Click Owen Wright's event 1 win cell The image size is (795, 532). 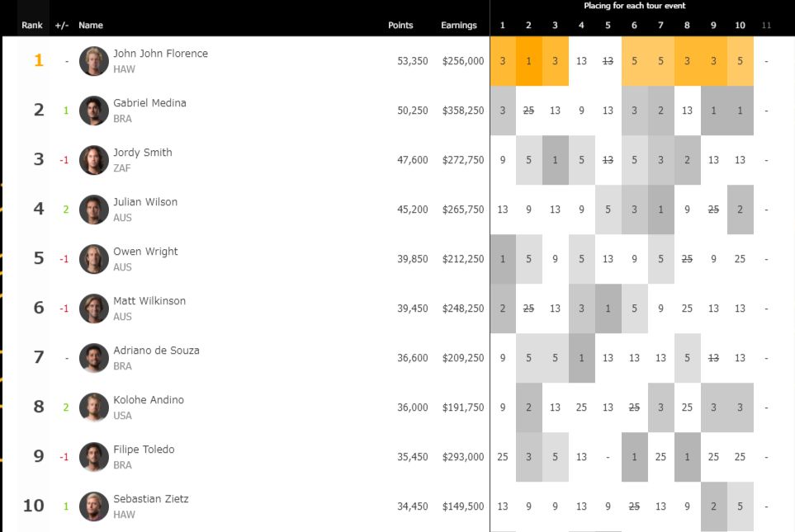(x=503, y=259)
